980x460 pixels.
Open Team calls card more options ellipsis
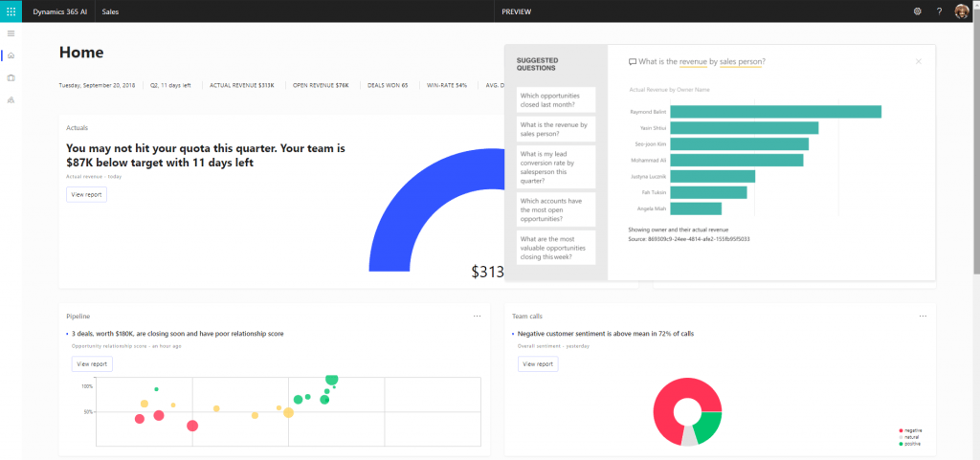pyautogui.click(x=923, y=316)
